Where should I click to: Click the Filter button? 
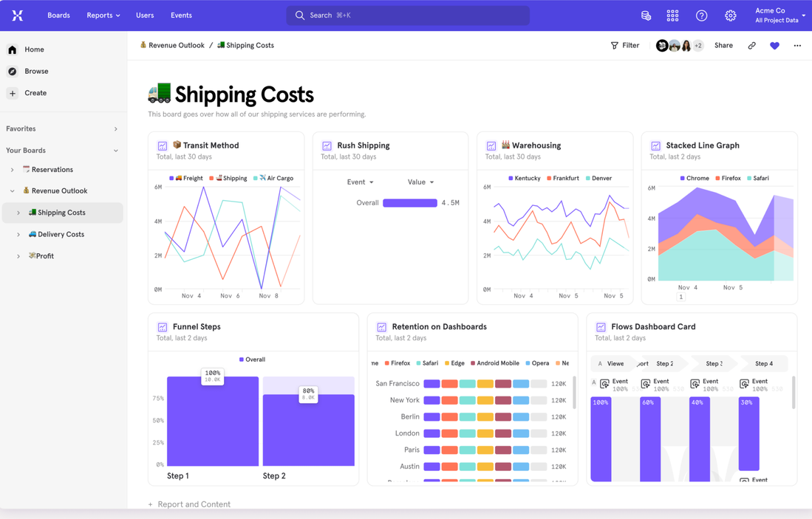[x=624, y=46]
